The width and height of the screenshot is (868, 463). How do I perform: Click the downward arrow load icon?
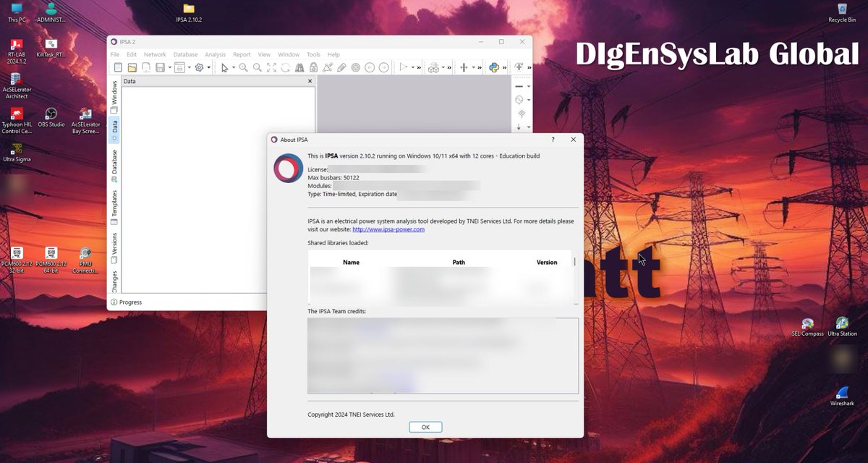519,127
